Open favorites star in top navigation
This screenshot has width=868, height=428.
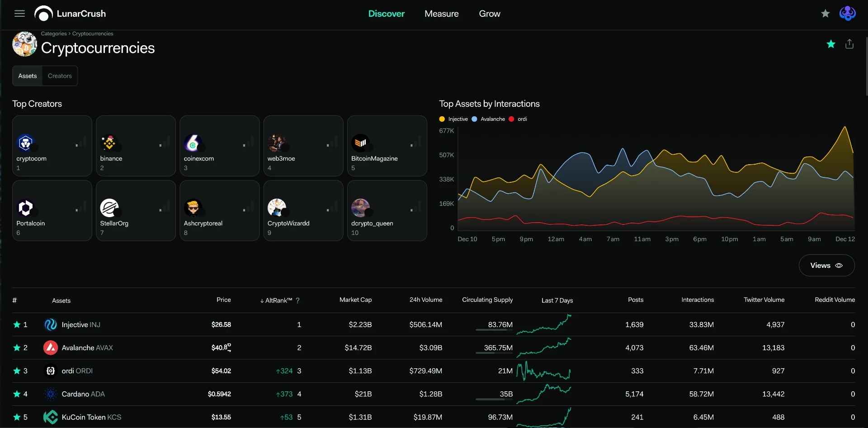pos(826,14)
